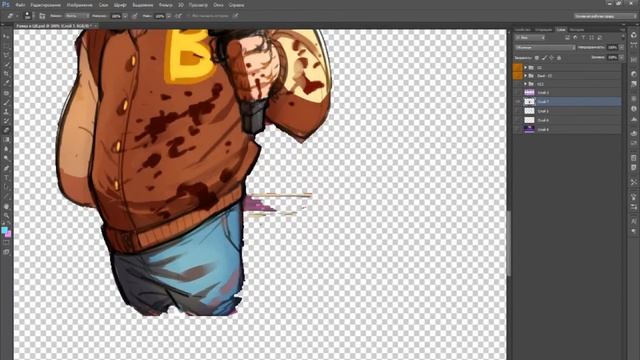The image size is (640, 360).
Task: Click the layer fill value field
Action: point(612,58)
